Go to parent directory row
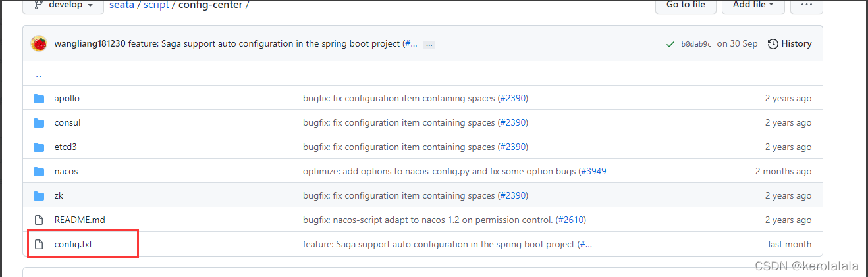This screenshot has height=277, width=868. click(x=38, y=74)
